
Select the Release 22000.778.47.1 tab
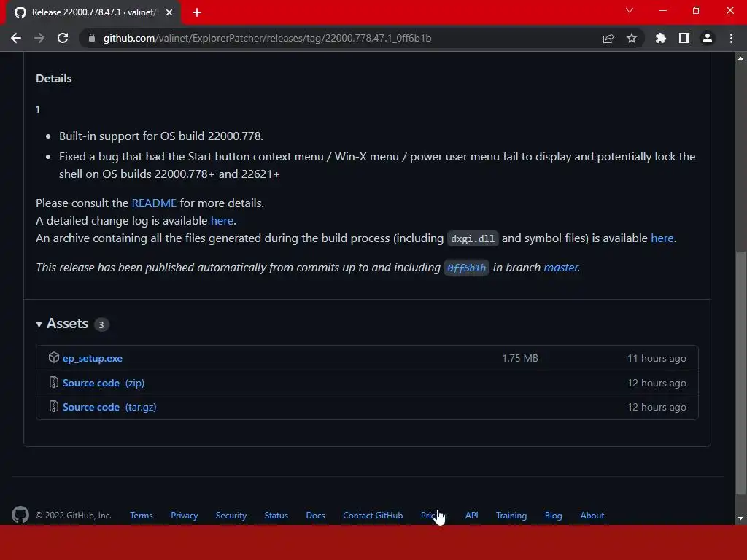click(93, 12)
